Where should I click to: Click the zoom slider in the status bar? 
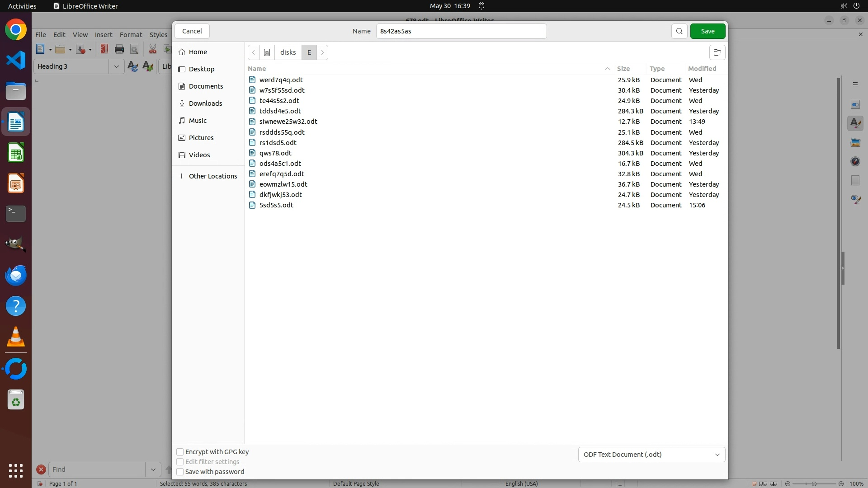[x=814, y=483]
